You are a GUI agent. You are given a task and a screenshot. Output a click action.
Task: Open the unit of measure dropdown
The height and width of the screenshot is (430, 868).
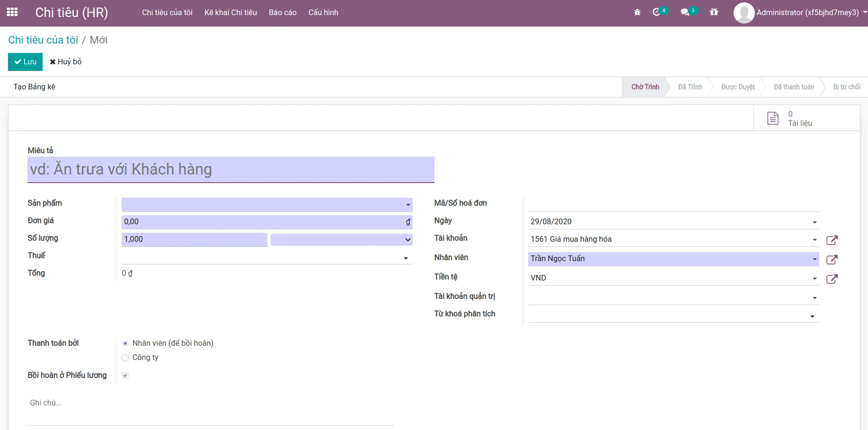[342, 239]
